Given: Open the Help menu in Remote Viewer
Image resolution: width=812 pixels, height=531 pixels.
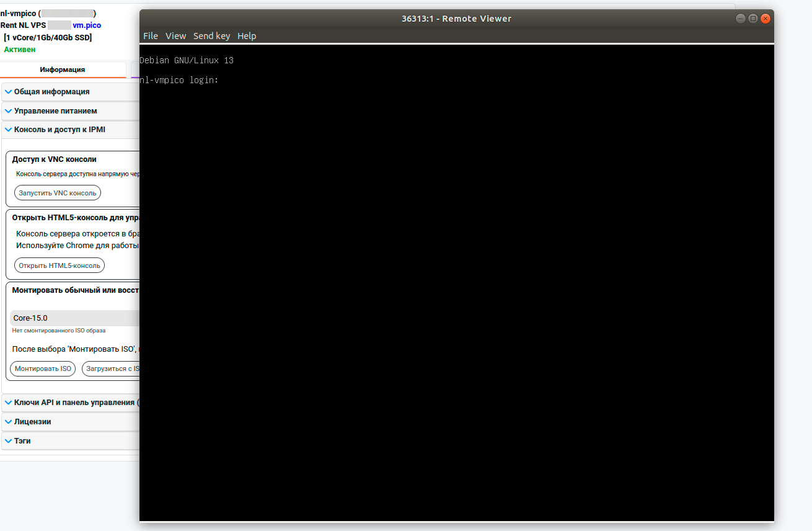Looking at the screenshot, I should click(247, 36).
